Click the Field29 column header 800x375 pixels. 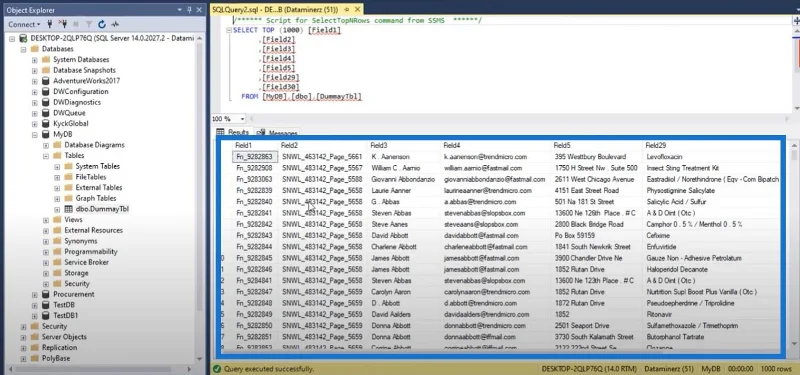(712, 145)
